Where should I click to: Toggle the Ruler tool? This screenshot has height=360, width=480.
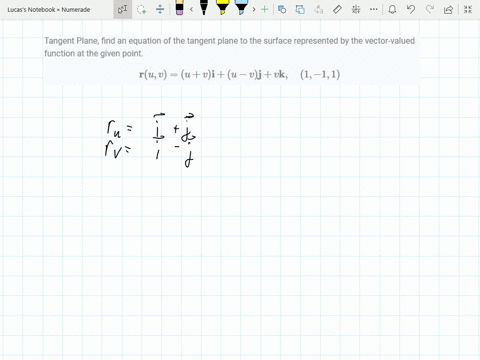pyautogui.click(x=337, y=9)
